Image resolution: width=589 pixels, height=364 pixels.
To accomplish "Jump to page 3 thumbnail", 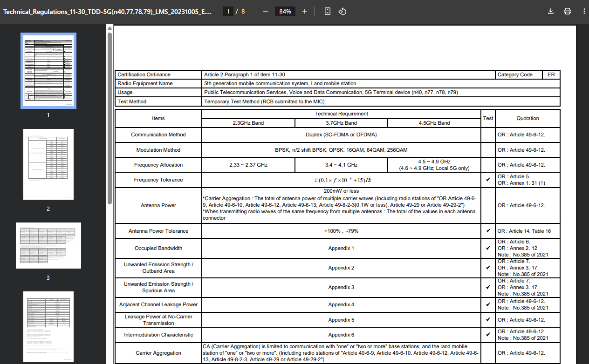I will click(x=48, y=245).
